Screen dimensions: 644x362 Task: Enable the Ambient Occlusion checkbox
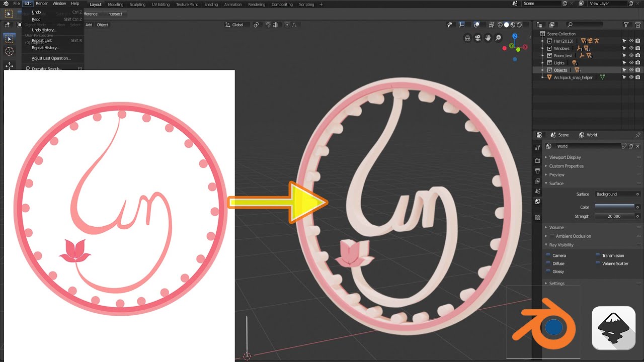click(552, 236)
